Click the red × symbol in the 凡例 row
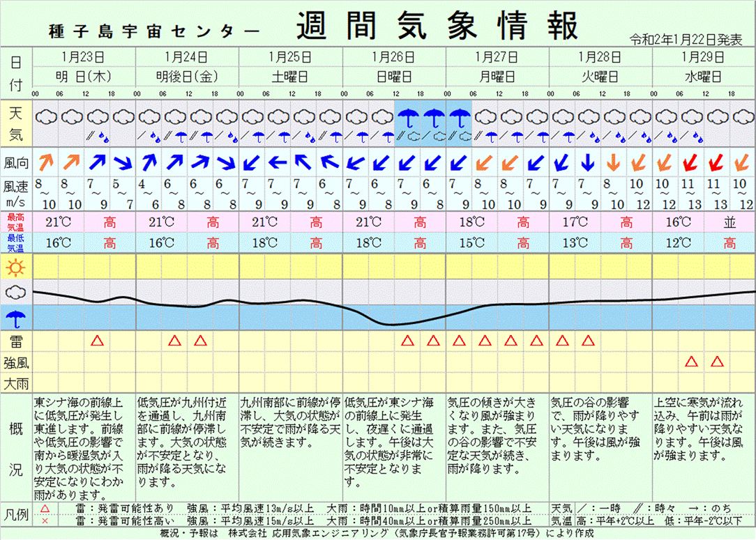The height and width of the screenshot is (540, 756). pos(45,521)
